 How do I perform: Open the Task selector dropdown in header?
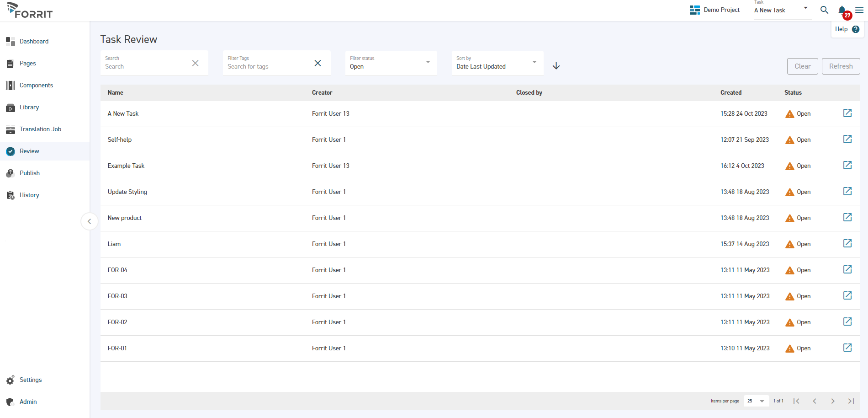click(805, 8)
